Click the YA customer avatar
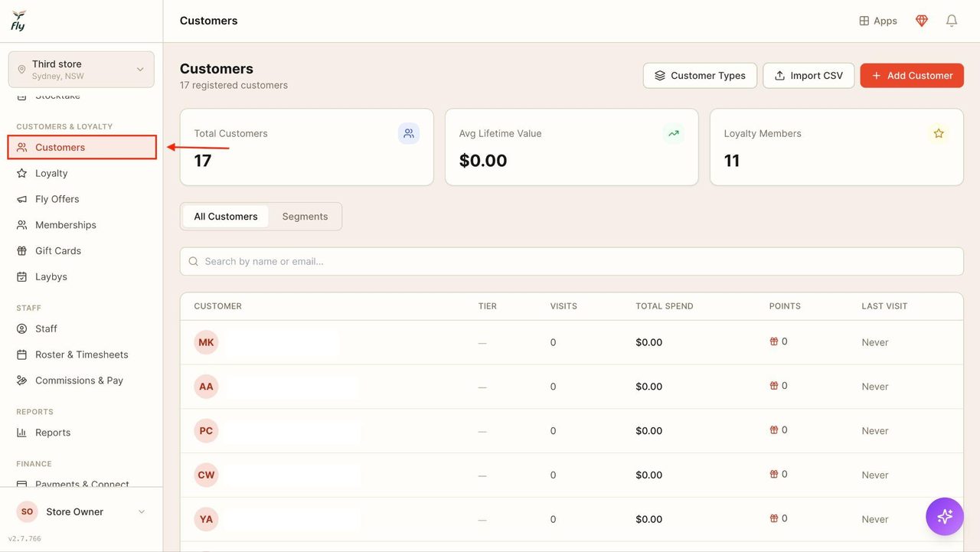Image resolution: width=980 pixels, height=552 pixels. click(x=206, y=519)
